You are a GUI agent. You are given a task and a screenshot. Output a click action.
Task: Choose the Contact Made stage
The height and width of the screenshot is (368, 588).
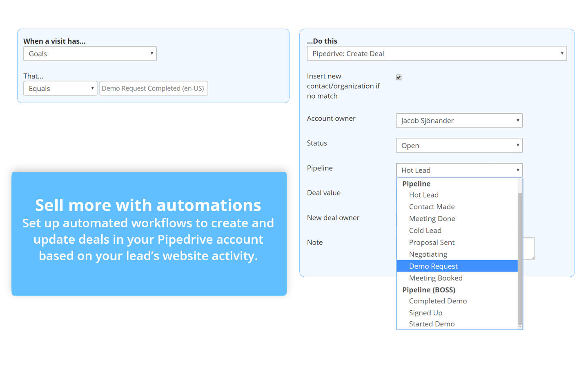click(432, 206)
